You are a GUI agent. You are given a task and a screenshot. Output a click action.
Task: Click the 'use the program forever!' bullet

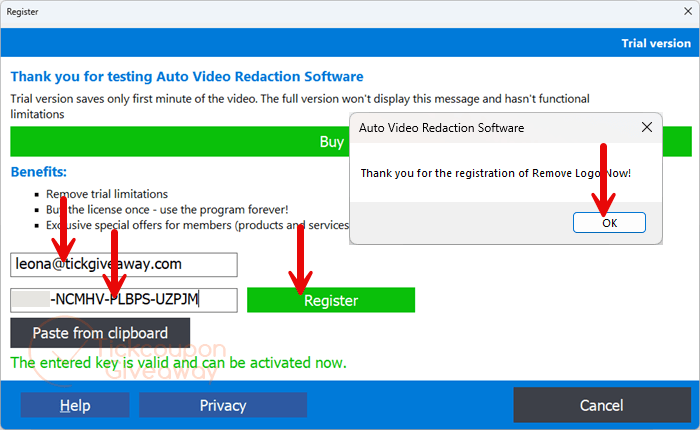click(x=167, y=209)
